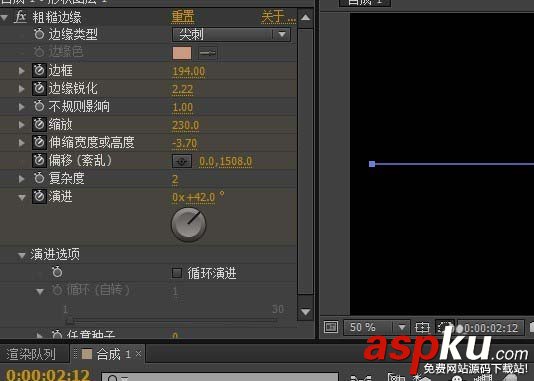Screen dimensions: 534x381
Task: Expand the 不规则影响 property
Action: click(x=21, y=107)
